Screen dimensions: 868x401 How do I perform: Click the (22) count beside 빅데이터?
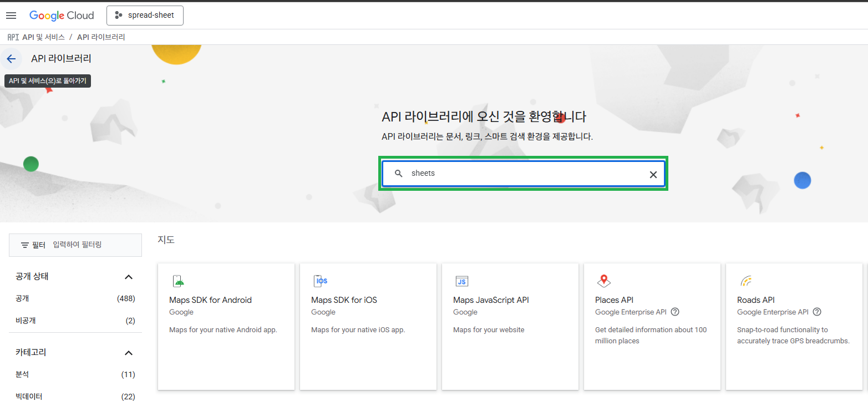click(x=128, y=397)
